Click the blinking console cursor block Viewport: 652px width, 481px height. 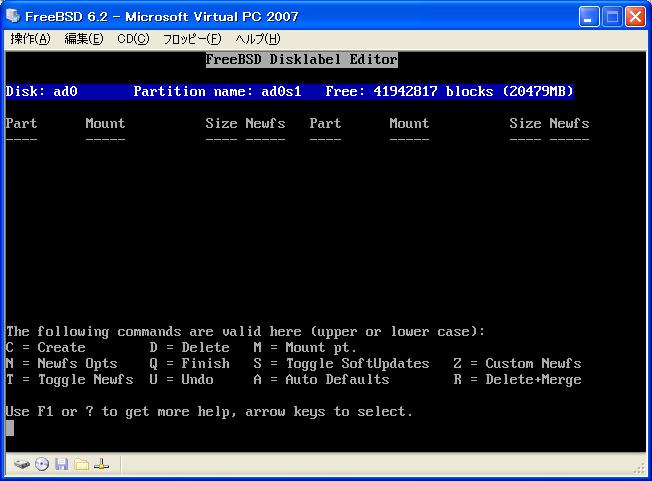click(10, 428)
